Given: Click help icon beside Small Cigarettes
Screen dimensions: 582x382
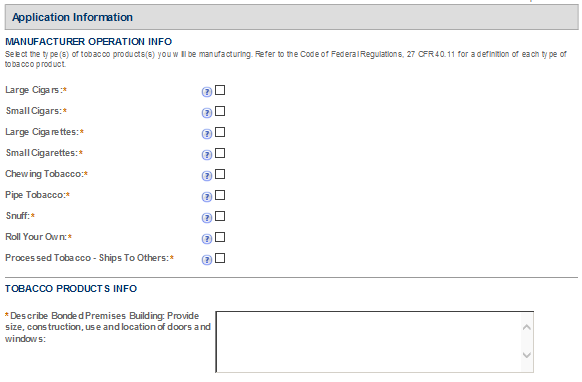Looking at the screenshot, I should point(207,155).
